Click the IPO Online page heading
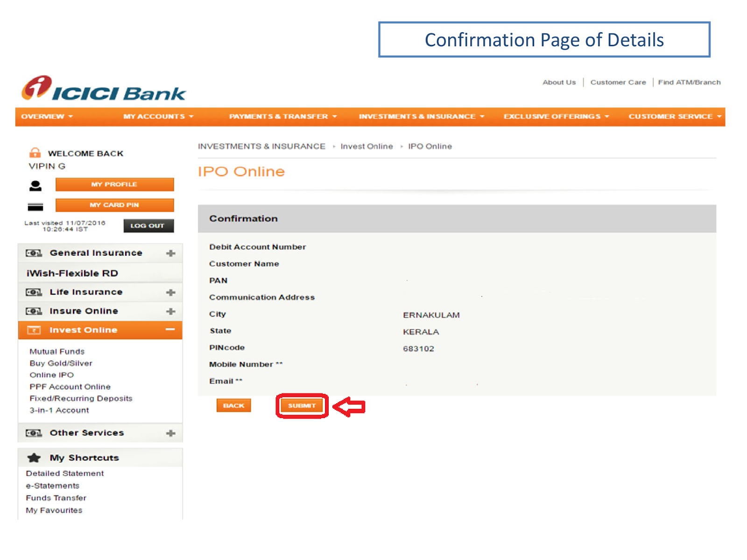Image resolution: width=747 pixels, height=560 pixels. pyautogui.click(x=241, y=171)
